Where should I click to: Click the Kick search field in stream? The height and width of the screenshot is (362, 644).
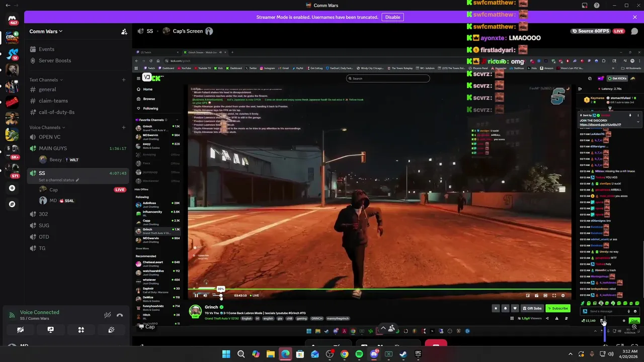388,78
